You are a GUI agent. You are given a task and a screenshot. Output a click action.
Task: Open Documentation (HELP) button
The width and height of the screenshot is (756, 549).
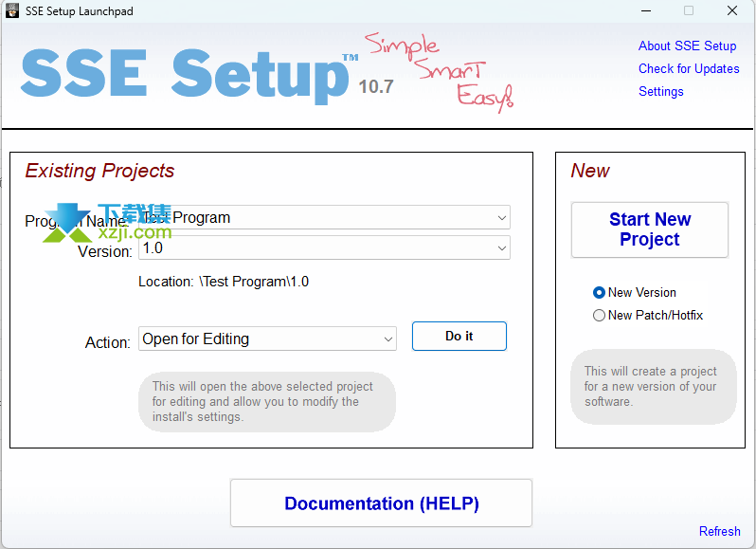[x=381, y=503]
